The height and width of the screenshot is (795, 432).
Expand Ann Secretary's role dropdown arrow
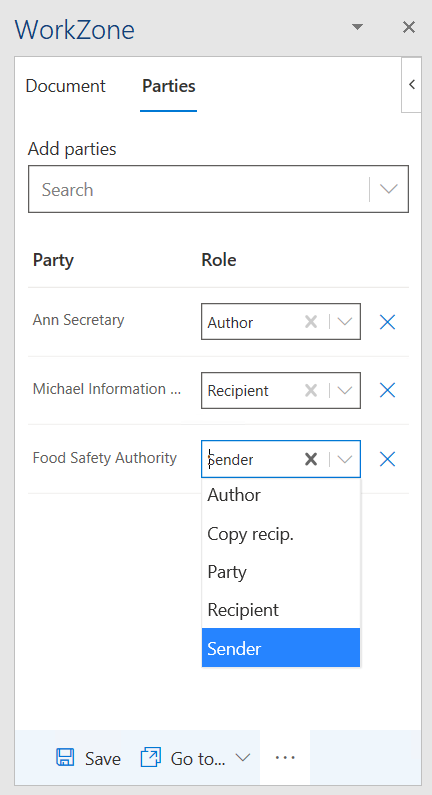click(x=345, y=321)
